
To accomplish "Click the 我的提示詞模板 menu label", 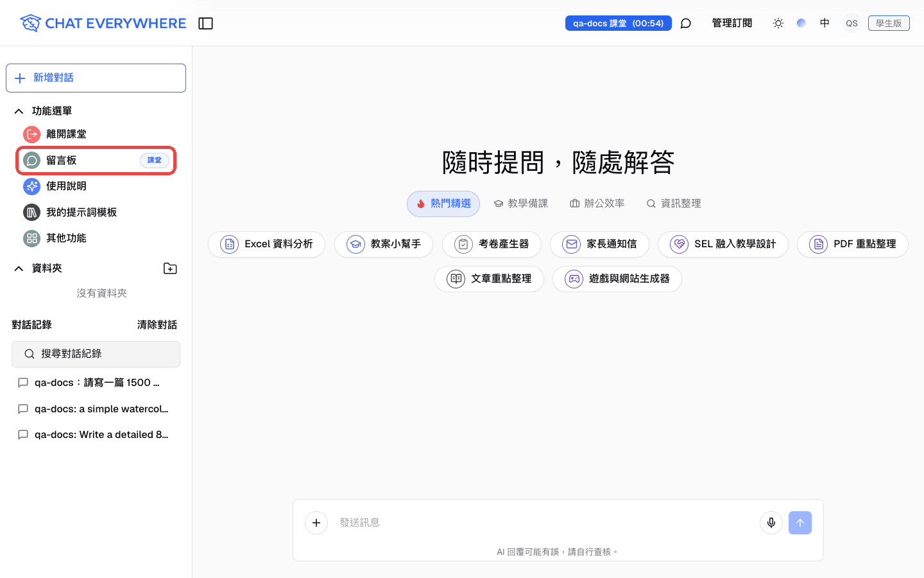I will point(81,213).
